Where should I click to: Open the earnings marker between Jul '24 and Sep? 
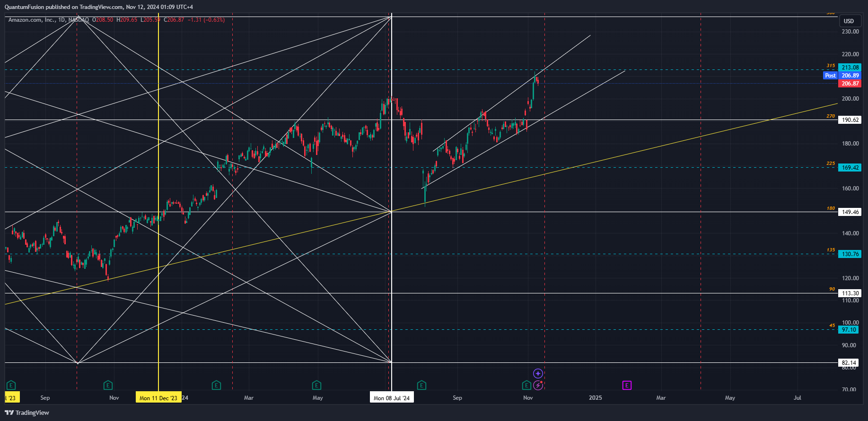click(x=421, y=386)
